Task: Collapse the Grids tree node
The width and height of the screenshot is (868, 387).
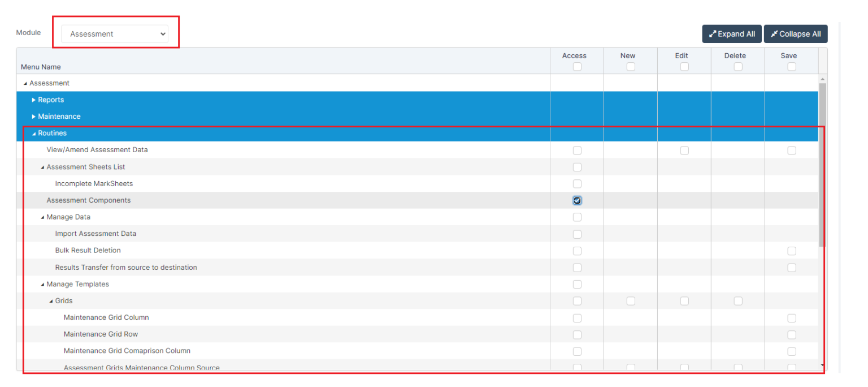Action: [51, 300]
